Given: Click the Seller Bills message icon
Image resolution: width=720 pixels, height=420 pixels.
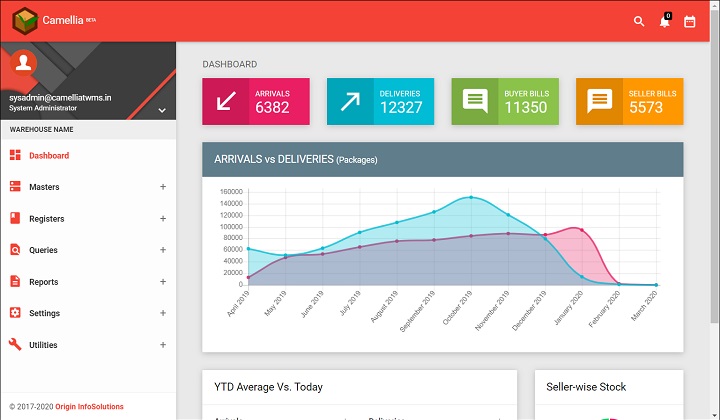Looking at the screenshot, I should tap(599, 101).
